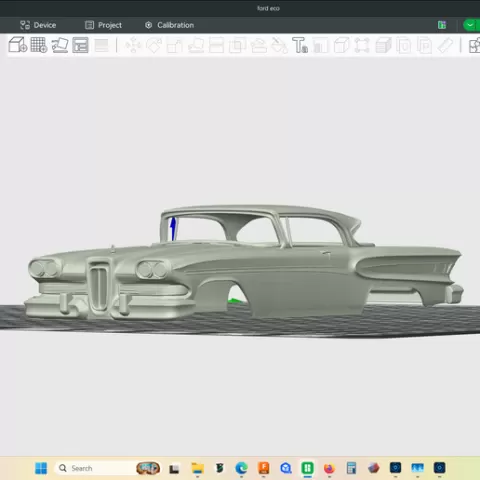The image size is (480, 480).
Task: Click the Arrange all objects icon
Action: pyautogui.click(x=80, y=45)
